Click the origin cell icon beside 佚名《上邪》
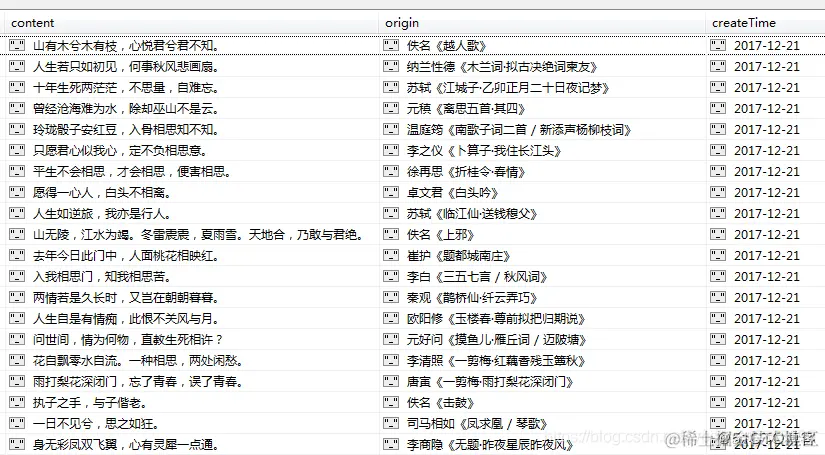825x455 pixels. click(x=391, y=235)
